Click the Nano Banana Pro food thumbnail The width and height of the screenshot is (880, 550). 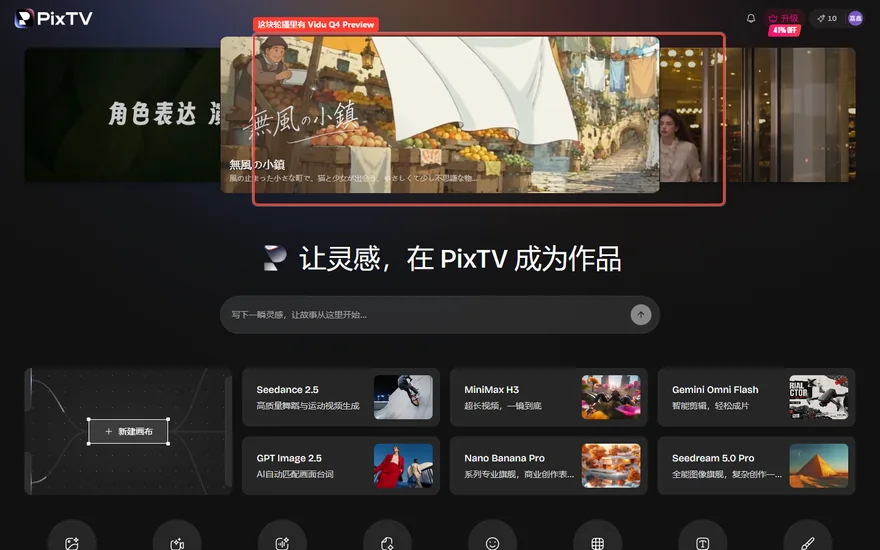(x=611, y=466)
